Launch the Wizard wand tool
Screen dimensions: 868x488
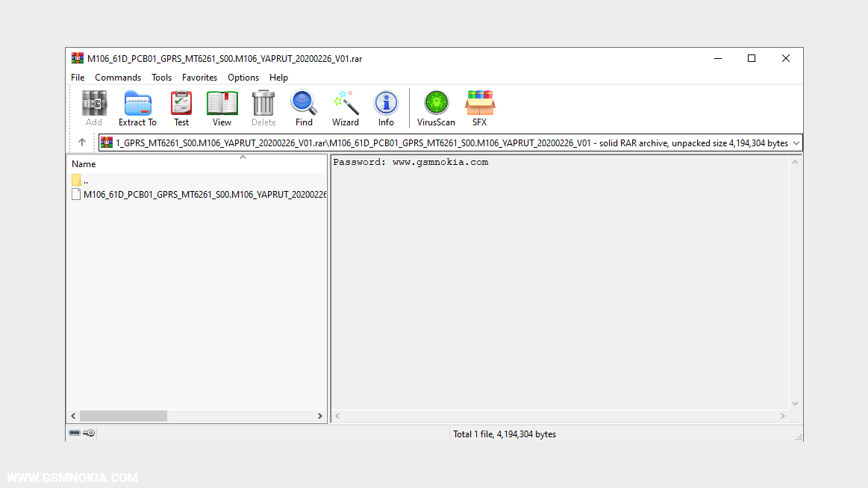tap(346, 108)
